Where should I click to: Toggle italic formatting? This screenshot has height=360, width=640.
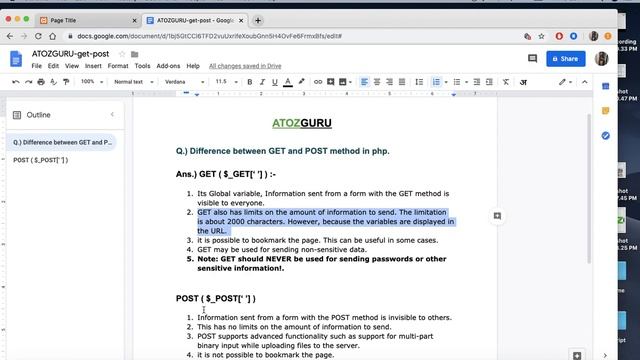pyautogui.click(x=262, y=82)
